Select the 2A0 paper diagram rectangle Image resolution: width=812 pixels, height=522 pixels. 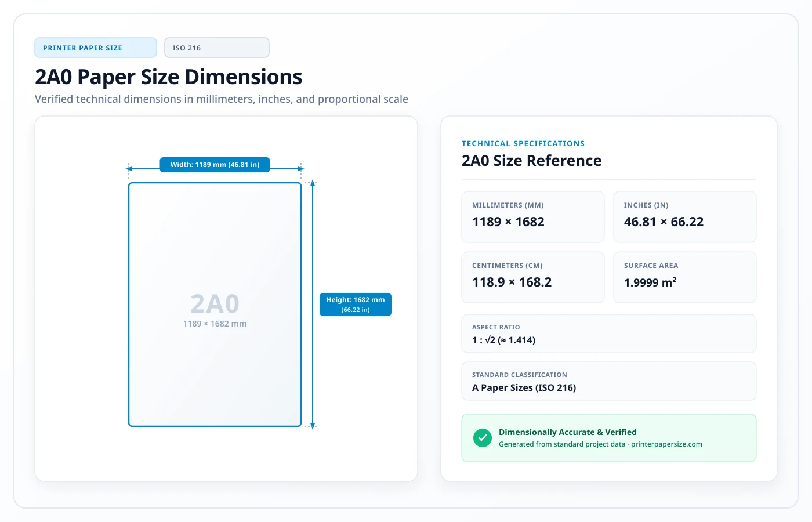[215, 304]
